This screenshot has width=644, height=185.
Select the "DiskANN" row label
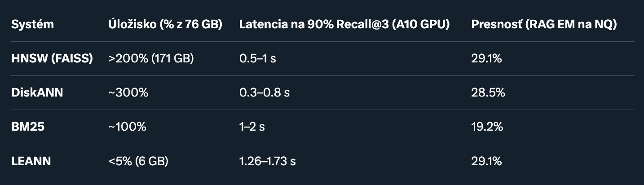37,92
